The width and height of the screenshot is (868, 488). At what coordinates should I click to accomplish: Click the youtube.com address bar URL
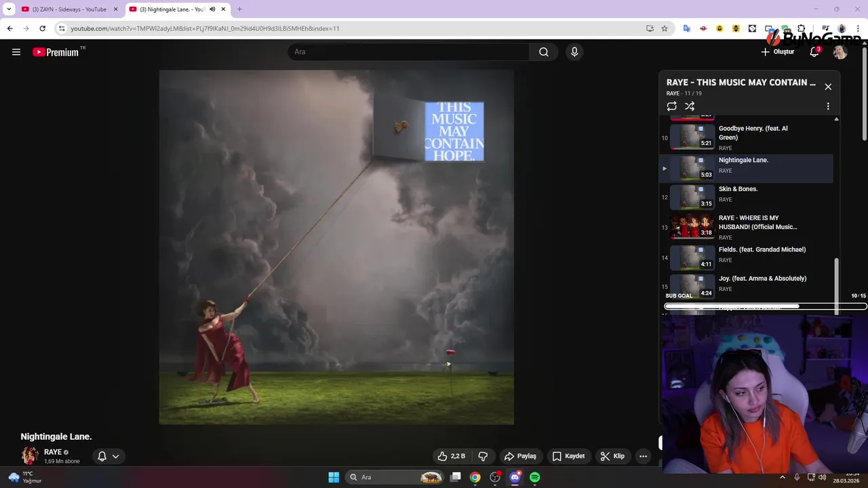pos(205,28)
